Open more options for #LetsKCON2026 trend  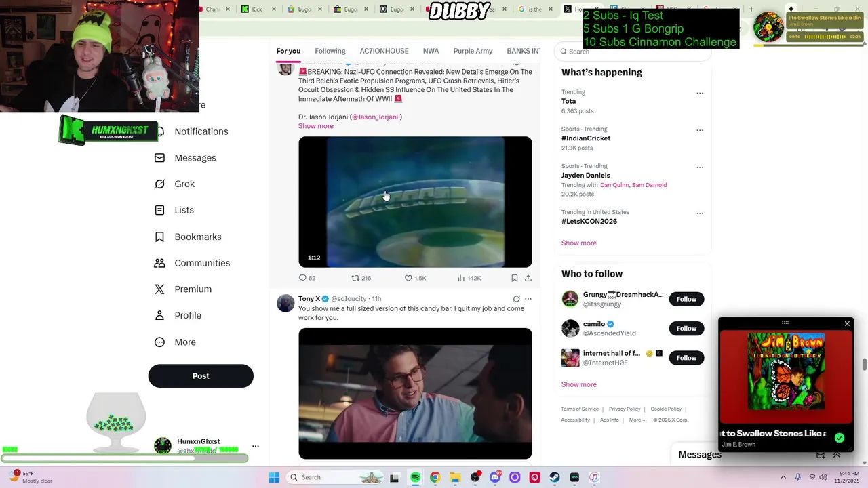coord(700,213)
